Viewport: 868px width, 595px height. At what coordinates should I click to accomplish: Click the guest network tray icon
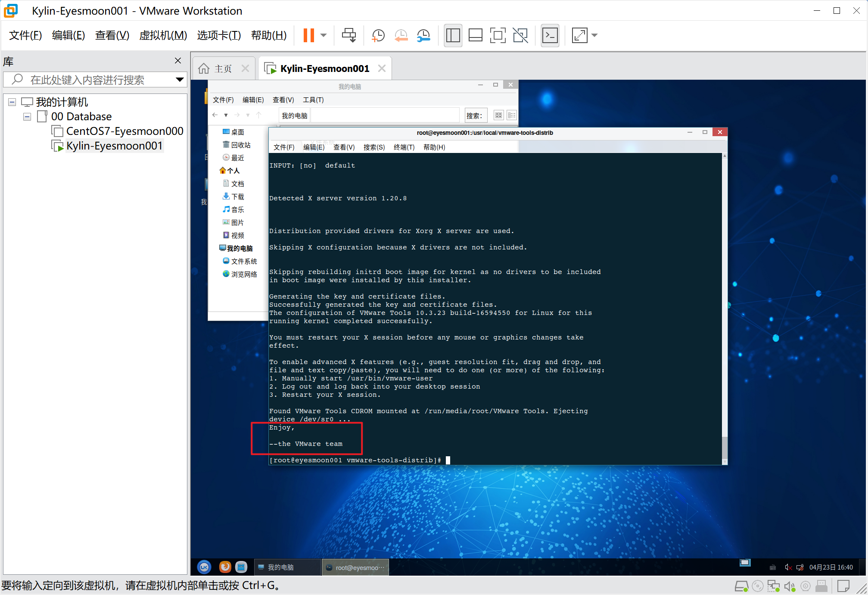click(x=800, y=567)
